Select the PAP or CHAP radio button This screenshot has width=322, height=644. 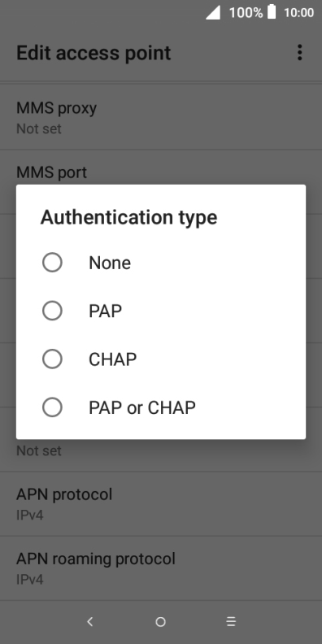(x=52, y=407)
